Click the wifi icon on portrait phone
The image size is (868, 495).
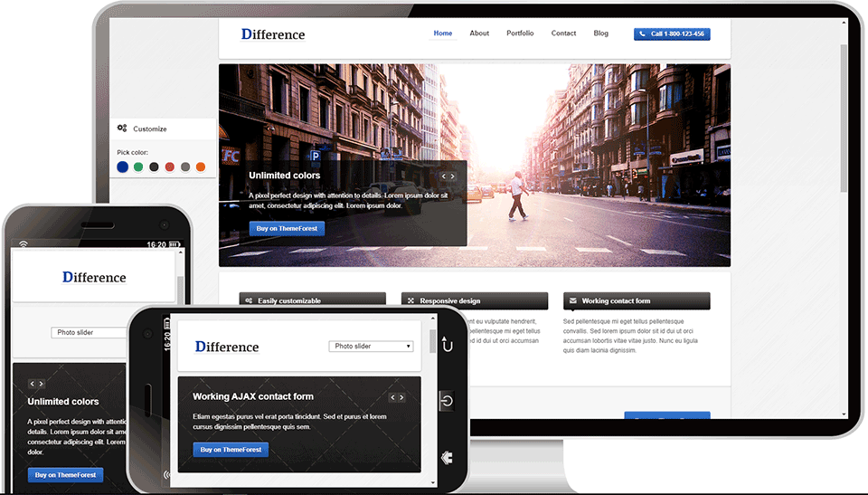click(24, 244)
